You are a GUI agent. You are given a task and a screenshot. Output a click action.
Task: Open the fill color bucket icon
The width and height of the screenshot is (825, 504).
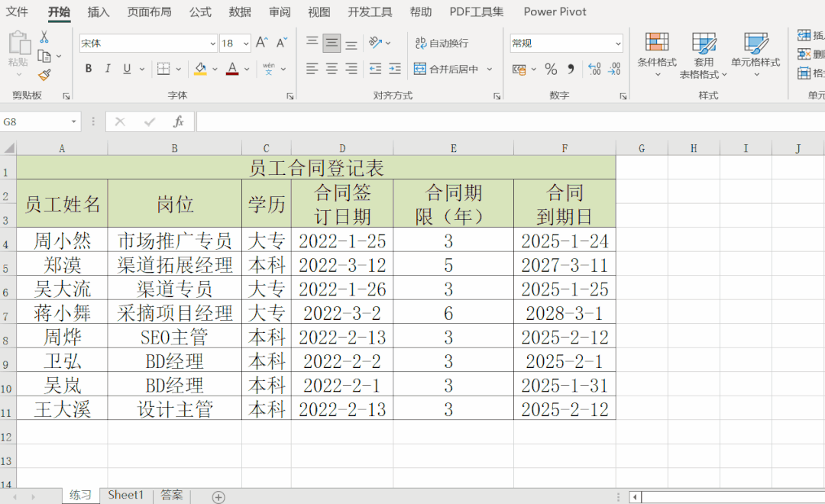pos(200,69)
